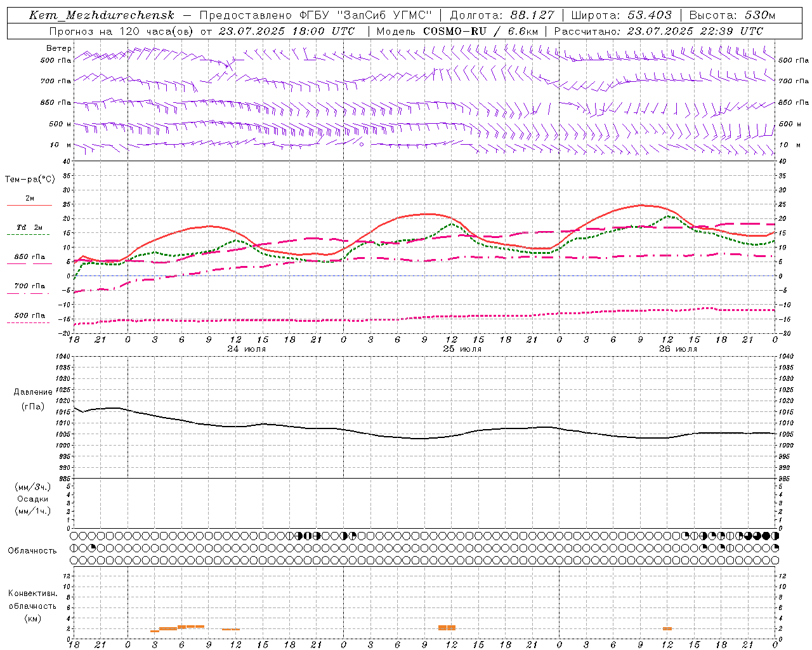
Task: Click the 850 гПа temperature legend entry
Action: click(x=30, y=257)
